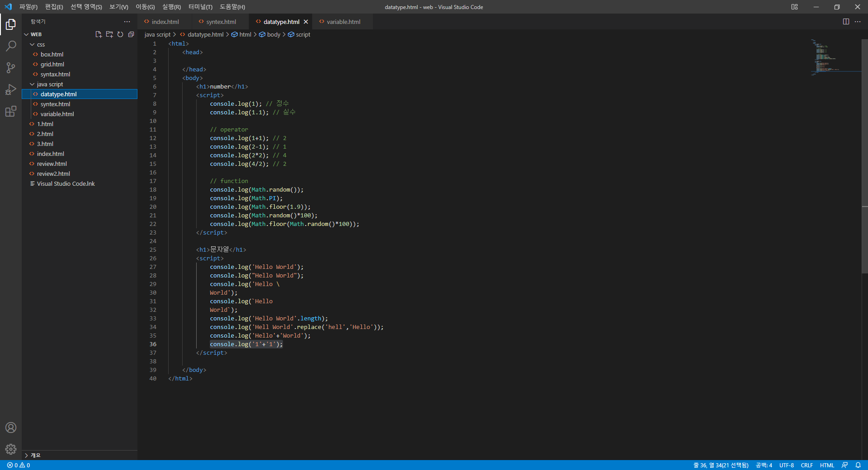The height and width of the screenshot is (470, 868).
Task: Open variable.html in Explorer tree
Action: 80,114
